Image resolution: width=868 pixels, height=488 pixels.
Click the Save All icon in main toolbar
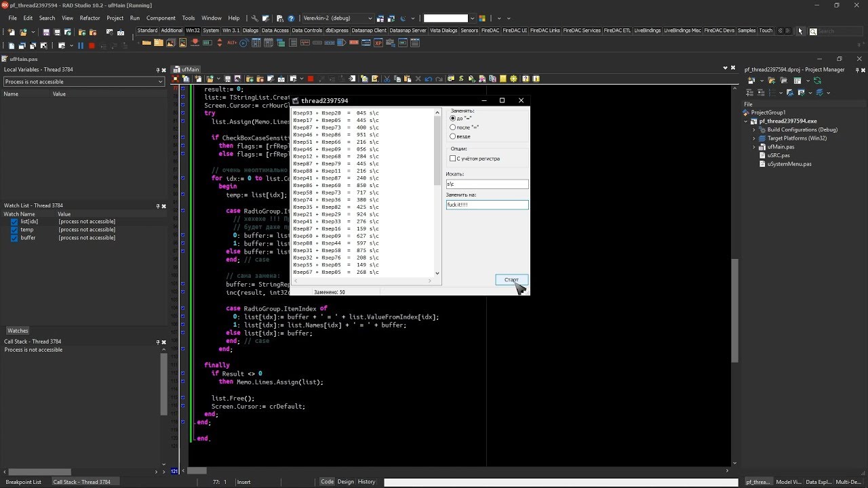tap(57, 32)
